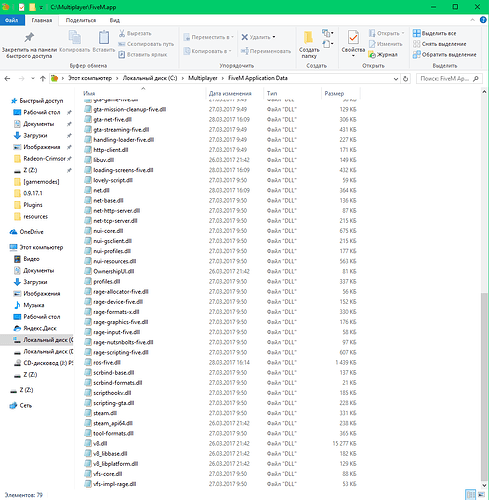The height and width of the screenshot is (500, 489).
Task: Create a new folder with Создать папку
Action: click(x=309, y=45)
